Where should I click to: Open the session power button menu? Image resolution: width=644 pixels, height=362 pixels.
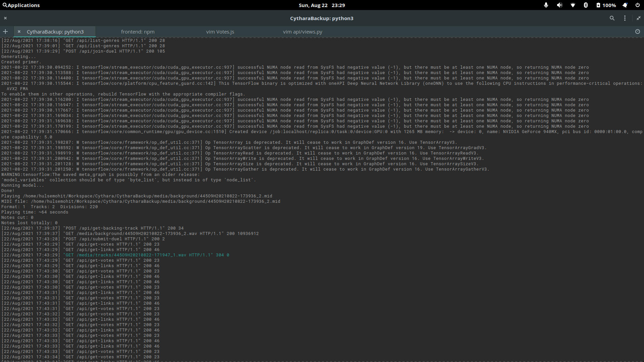tap(637, 5)
